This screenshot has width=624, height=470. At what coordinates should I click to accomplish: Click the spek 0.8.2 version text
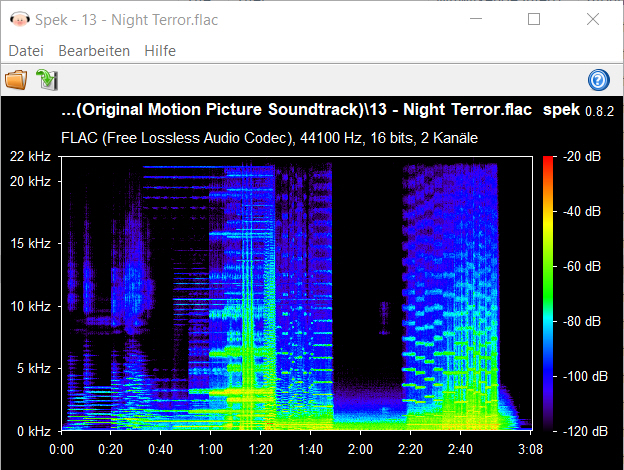tap(579, 110)
